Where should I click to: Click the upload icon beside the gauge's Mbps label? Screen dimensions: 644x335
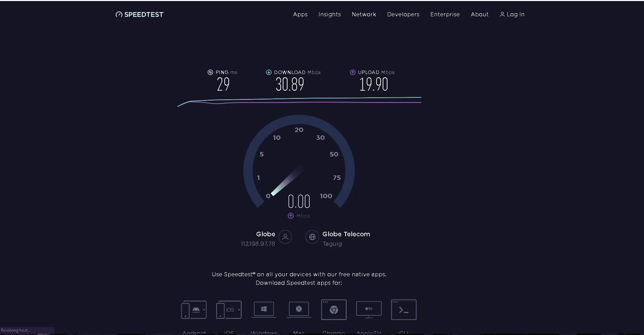coord(291,216)
